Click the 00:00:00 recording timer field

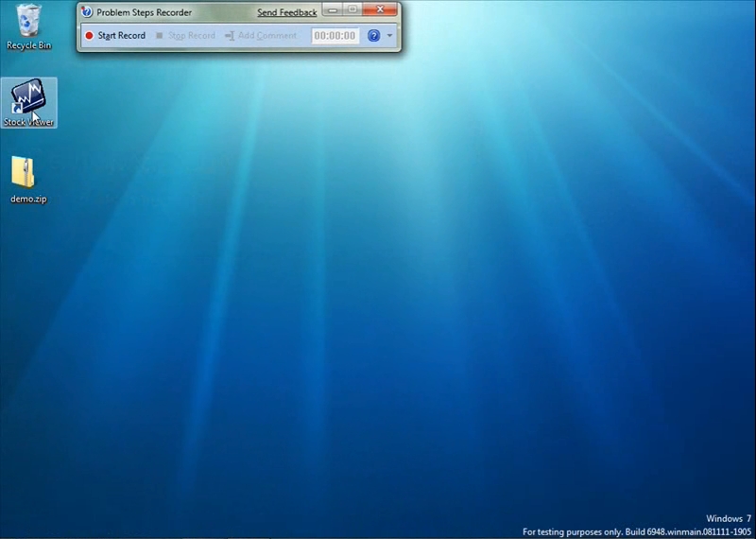tap(335, 36)
